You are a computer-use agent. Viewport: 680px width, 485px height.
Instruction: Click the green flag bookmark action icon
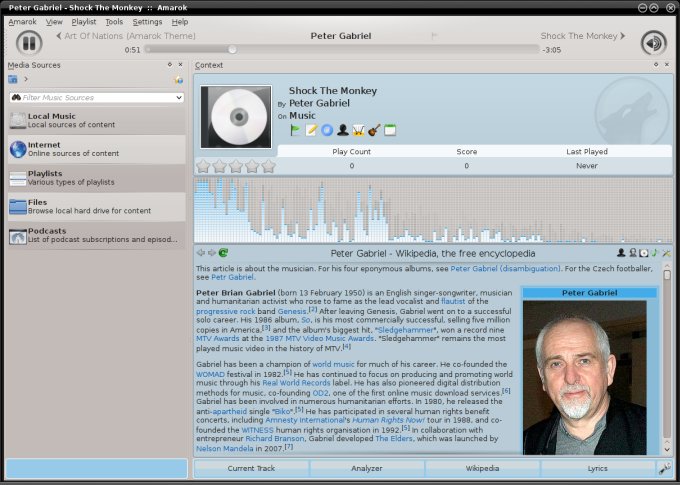click(x=295, y=130)
